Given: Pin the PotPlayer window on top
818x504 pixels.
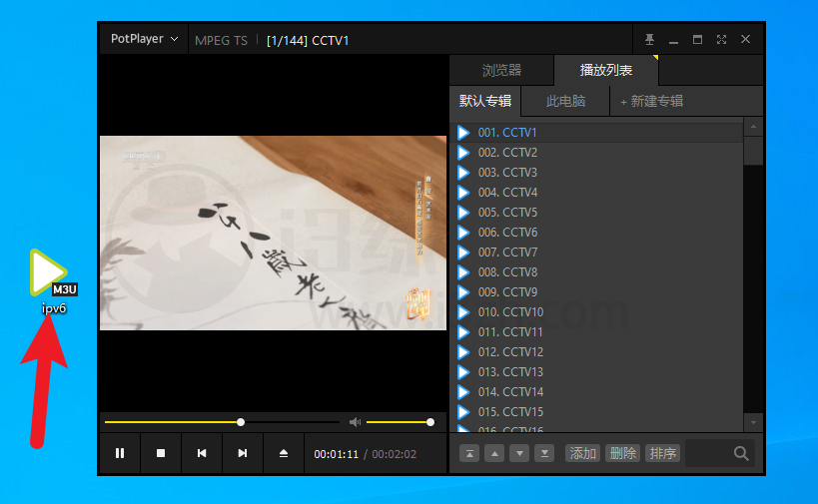Looking at the screenshot, I should [x=649, y=39].
